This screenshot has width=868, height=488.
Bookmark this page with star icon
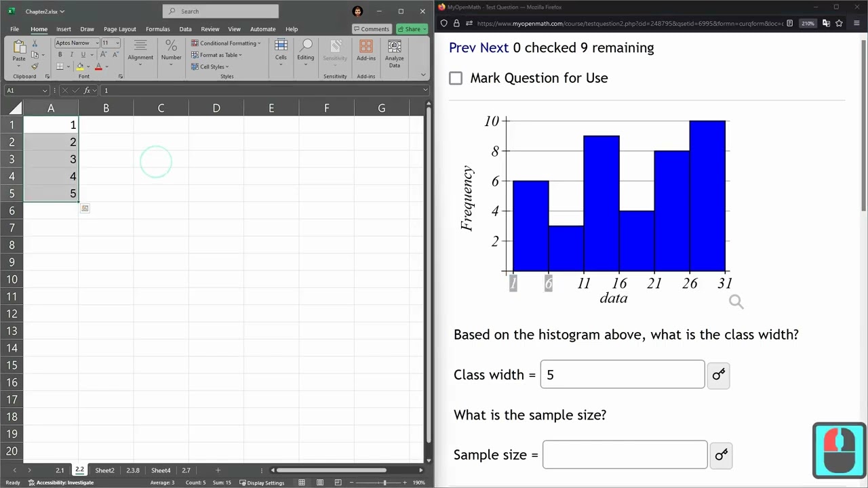[839, 23]
